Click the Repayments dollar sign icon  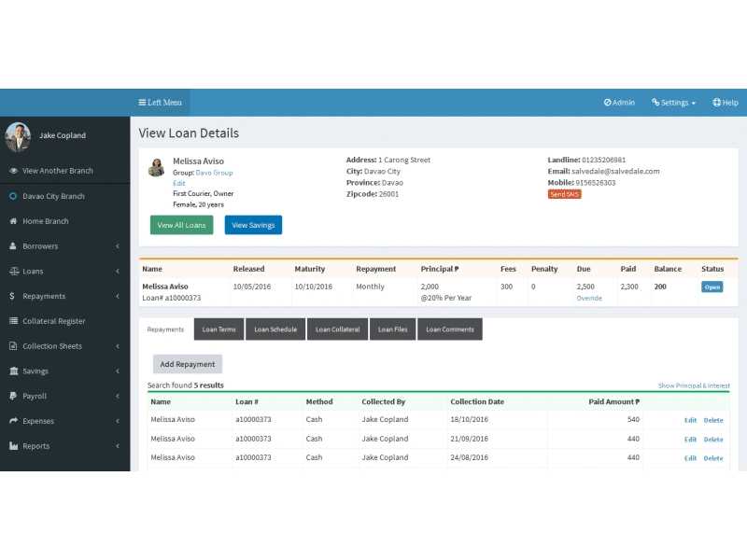pos(11,297)
